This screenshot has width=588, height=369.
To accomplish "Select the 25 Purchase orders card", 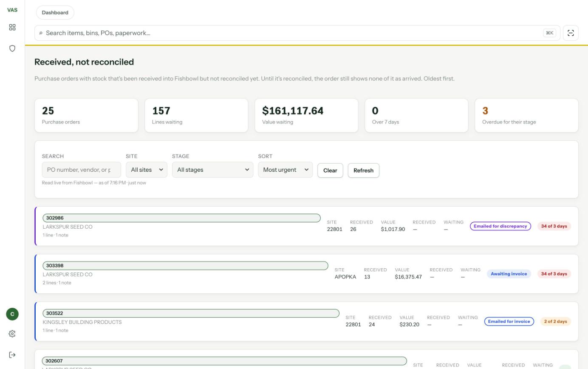I will pos(86,116).
